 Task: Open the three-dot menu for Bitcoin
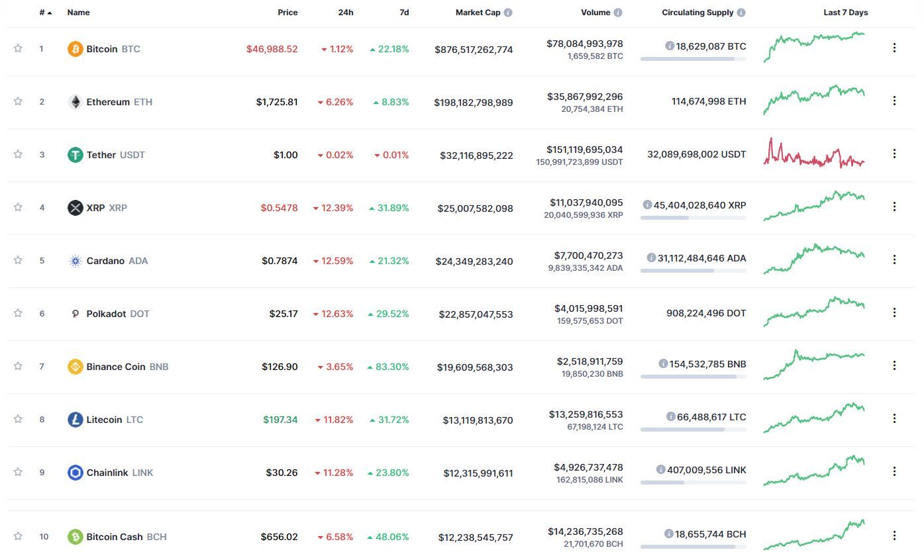(894, 48)
